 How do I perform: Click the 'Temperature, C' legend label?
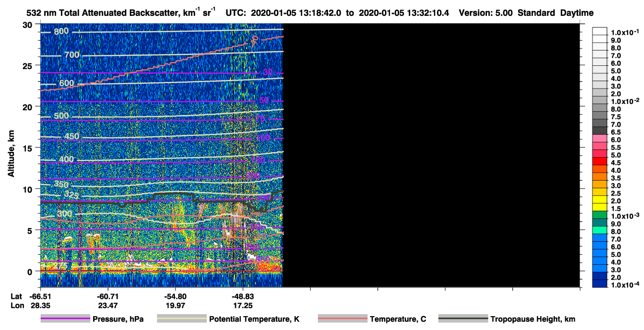[398, 319]
